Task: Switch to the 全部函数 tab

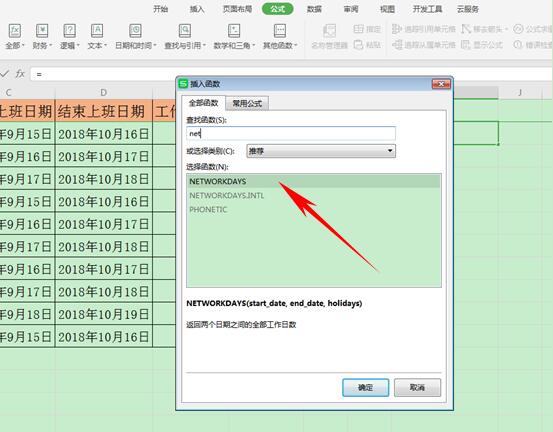Action: [x=203, y=103]
